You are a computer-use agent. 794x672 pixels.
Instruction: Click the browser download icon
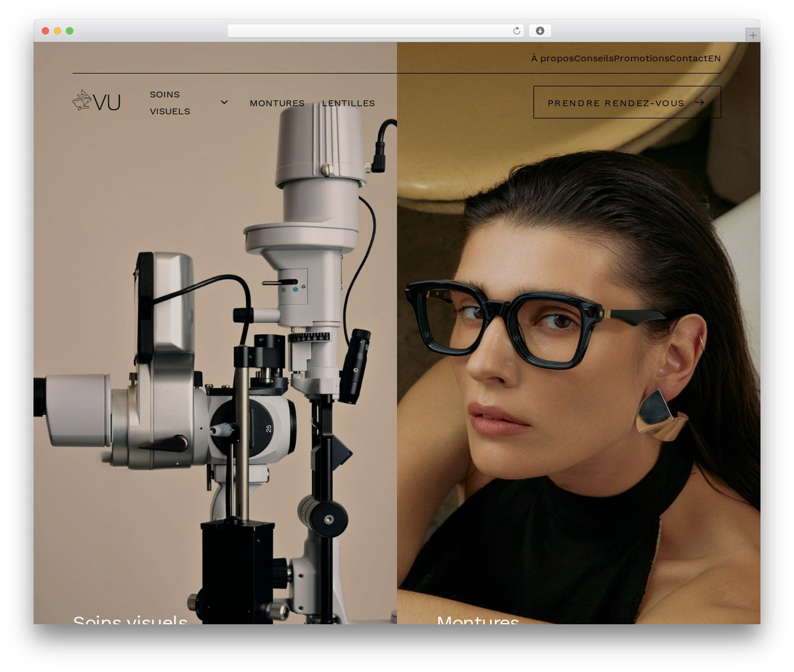click(x=540, y=31)
